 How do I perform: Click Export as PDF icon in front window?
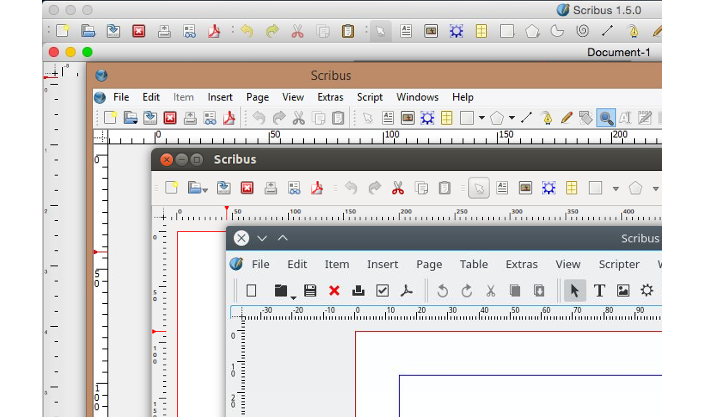[x=406, y=291]
